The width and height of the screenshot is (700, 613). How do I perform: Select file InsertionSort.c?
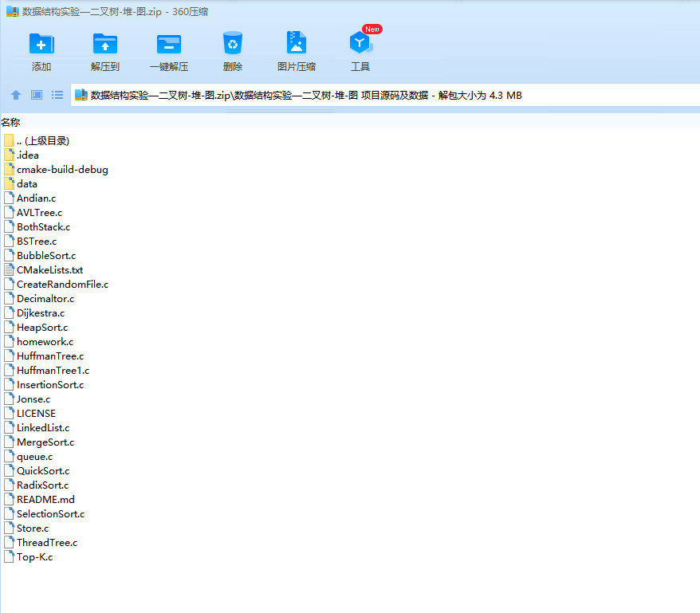(x=44, y=384)
